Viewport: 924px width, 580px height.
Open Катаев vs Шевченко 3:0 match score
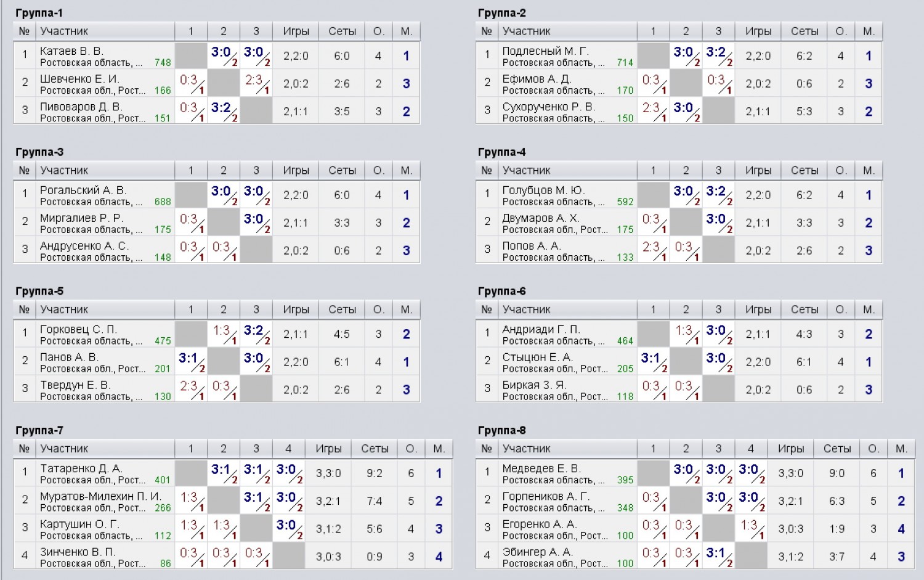click(224, 55)
